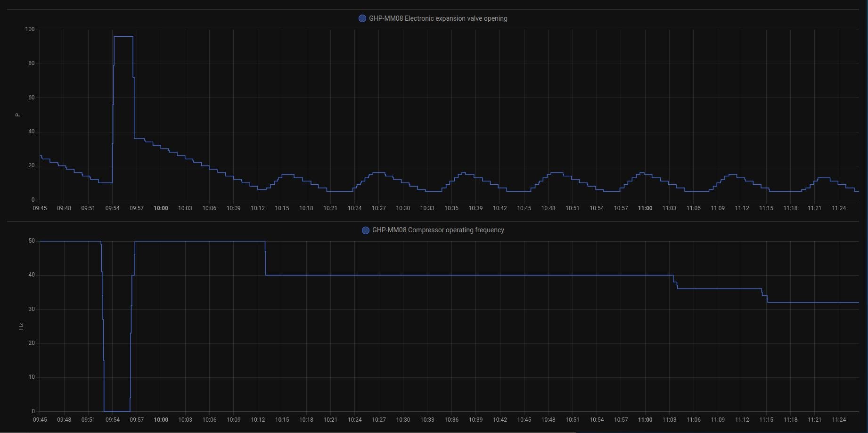Click the 'P' unit label on the valve axis

click(x=18, y=115)
